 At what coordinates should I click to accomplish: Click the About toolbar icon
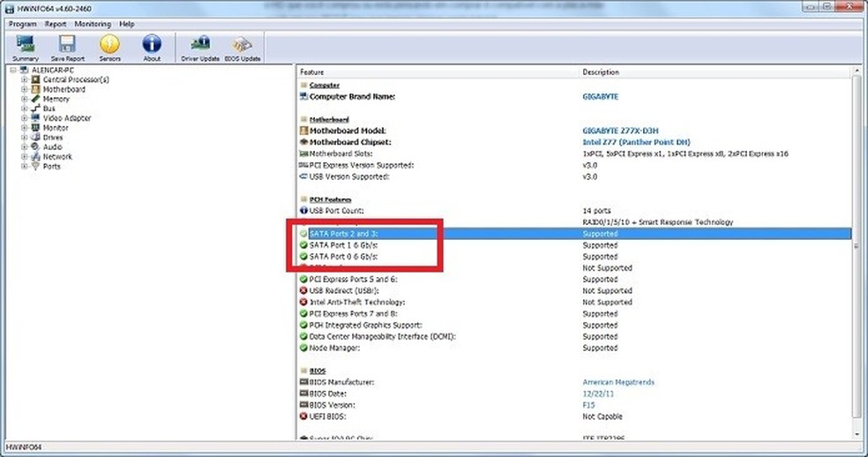click(x=152, y=48)
